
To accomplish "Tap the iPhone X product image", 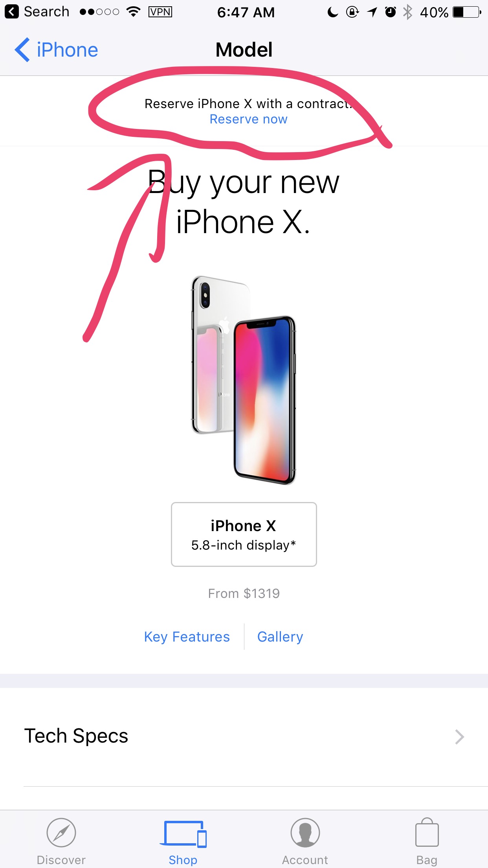I will point(244,380).
